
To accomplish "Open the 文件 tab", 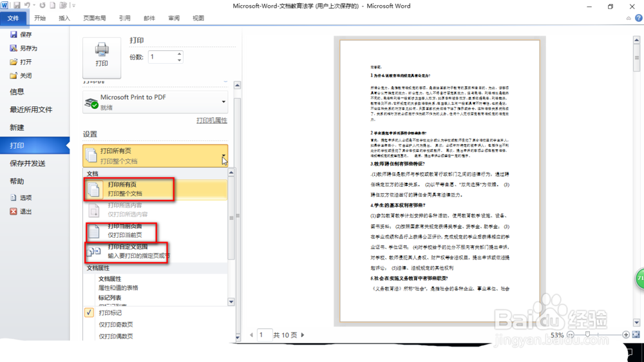I will tap(13, 18).
